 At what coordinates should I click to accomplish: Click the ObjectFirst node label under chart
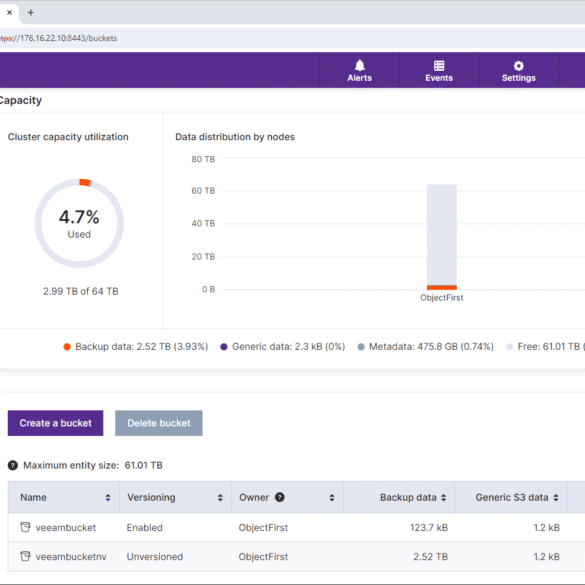pyautogui.click(x=441, y=298)
